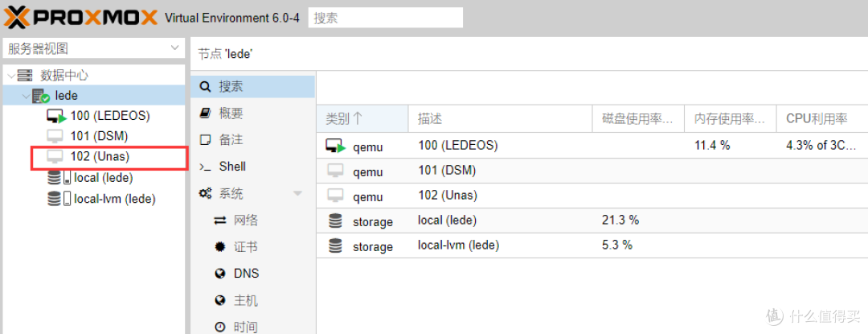Click the gears icon beside 系统
The width and height of the screenshot is (868, 334).
click(x=206, y=194)
